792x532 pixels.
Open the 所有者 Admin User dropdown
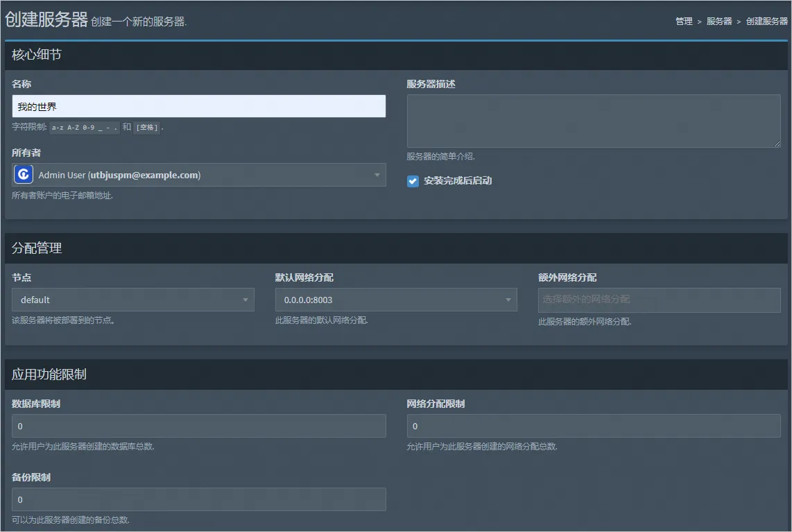click(x=198, y=175)
